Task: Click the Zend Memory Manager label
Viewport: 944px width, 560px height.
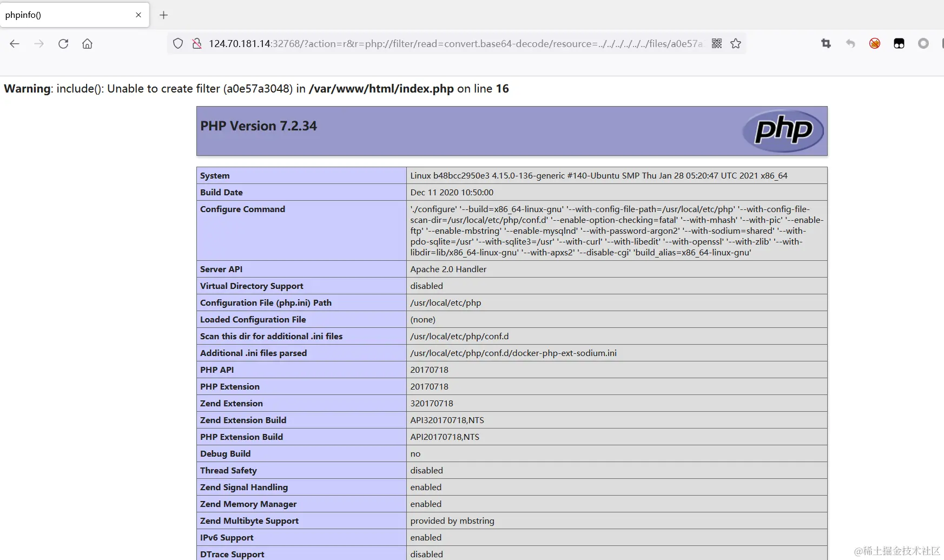Action: point(248,504)
